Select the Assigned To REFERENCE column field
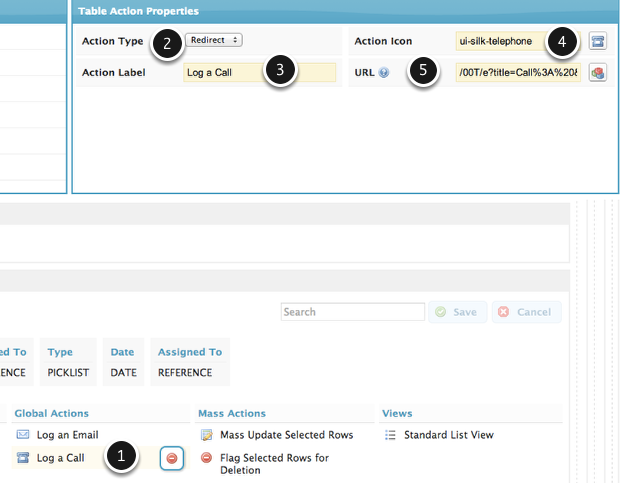 coord(189,362)
